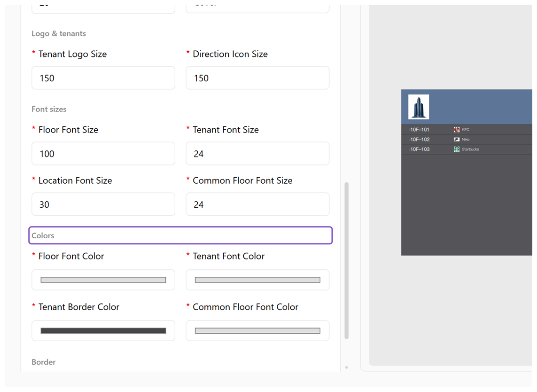This screenshot has width=537, height=392.
Task: Click the "Floor Font Color" label
Action: pos(71,256)
